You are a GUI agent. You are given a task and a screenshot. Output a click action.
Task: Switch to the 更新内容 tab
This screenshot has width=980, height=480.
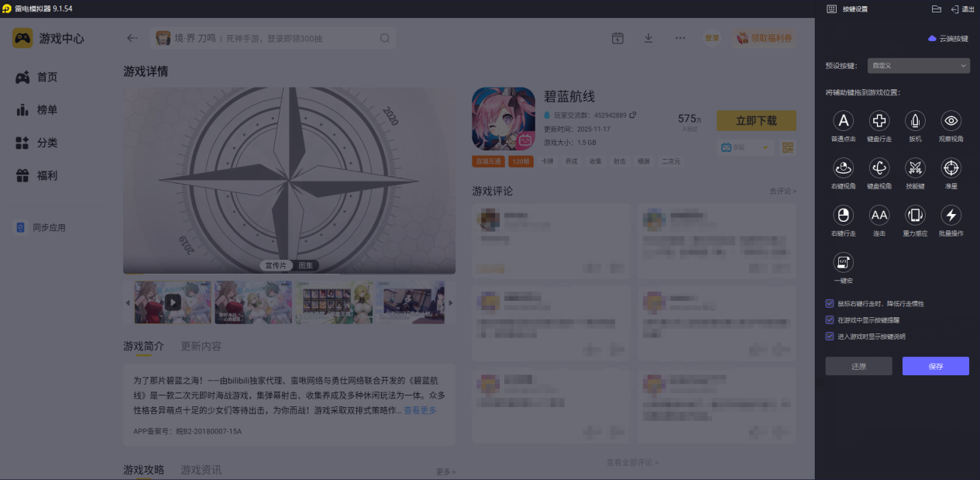[x=200, y=347]
